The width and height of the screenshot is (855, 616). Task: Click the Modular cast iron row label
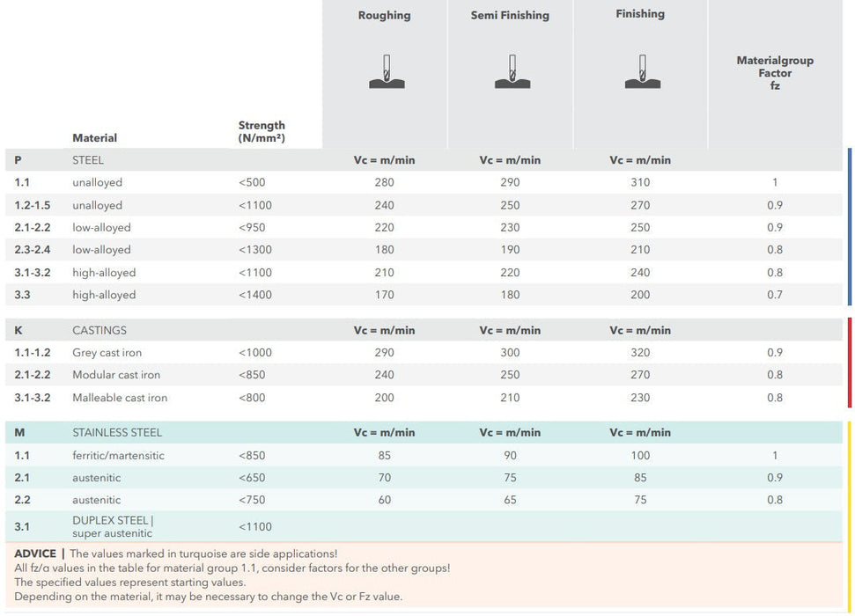[x=116, y=375]
